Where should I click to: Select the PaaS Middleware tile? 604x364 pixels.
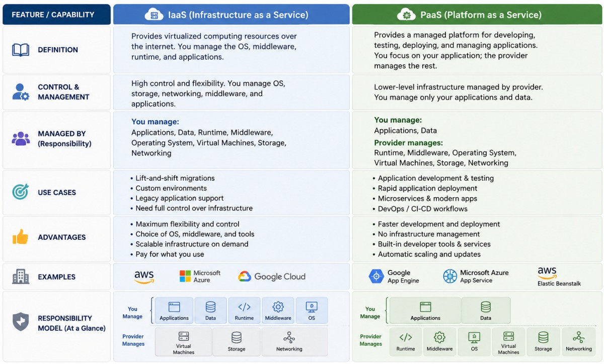pos(440,342)
